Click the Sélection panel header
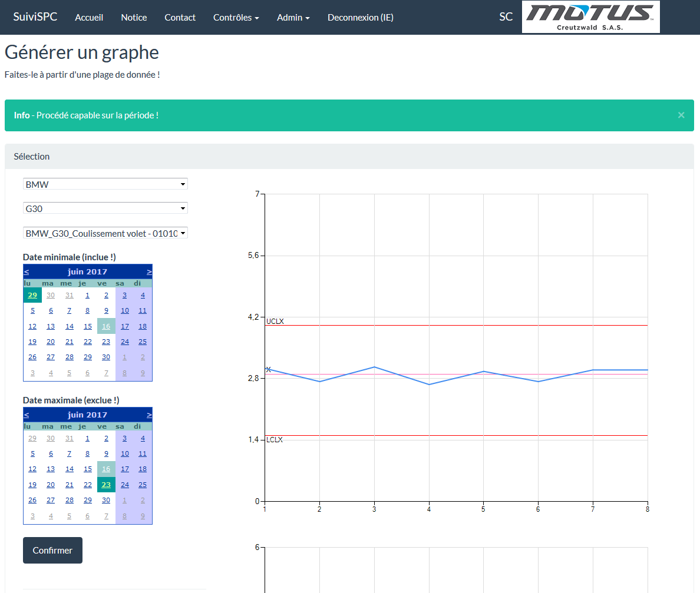Screen dimensions: 700x593 (349, 157)
